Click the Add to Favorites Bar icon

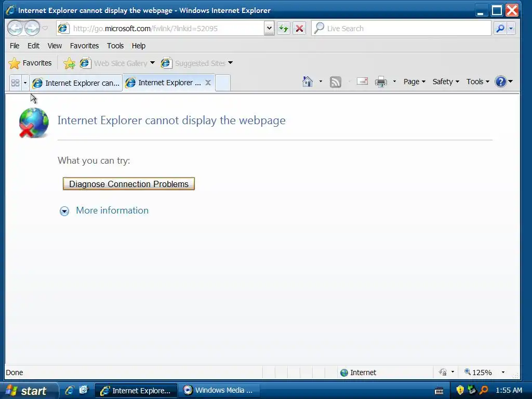[x=69, y=63]
